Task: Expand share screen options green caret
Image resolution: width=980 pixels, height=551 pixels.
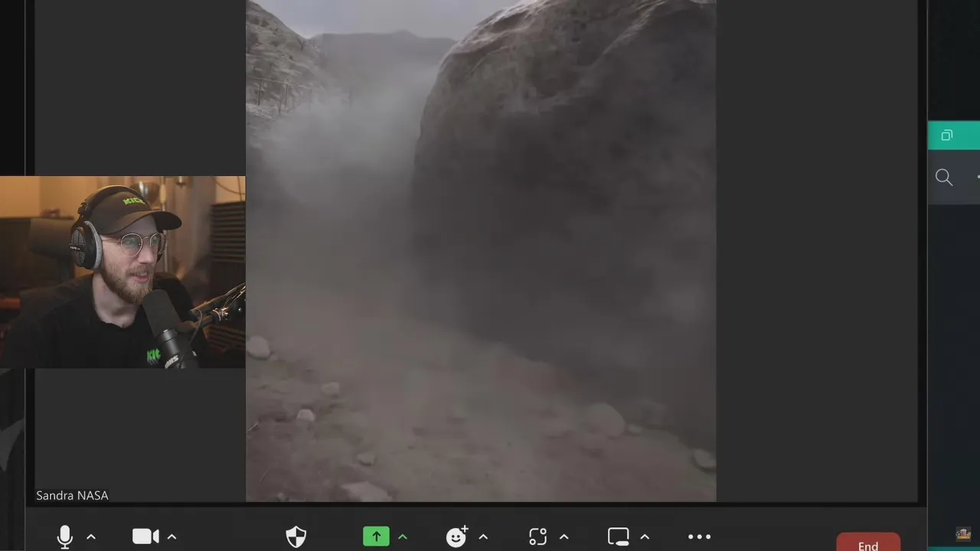Action: coord(403,537)
